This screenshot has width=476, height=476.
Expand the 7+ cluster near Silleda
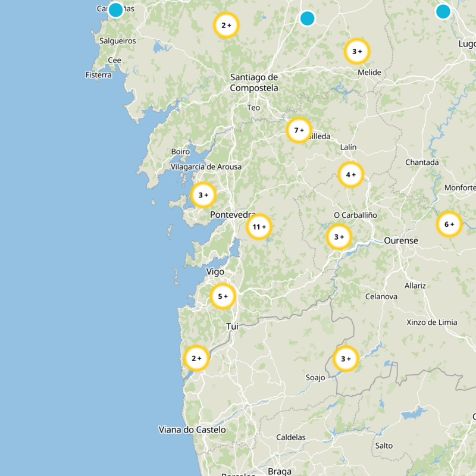299,130
